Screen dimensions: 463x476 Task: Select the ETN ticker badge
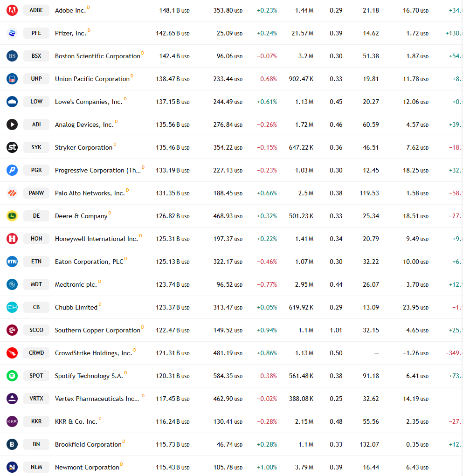click(36, 262)
